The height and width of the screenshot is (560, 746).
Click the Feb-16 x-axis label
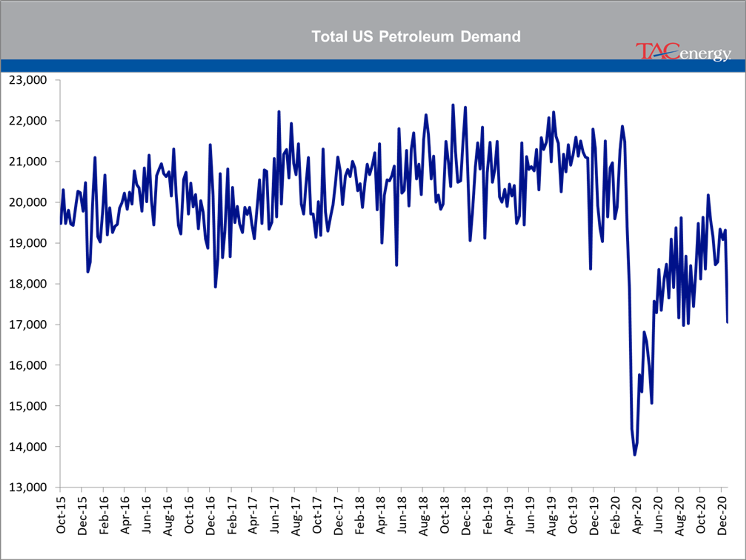tap(104, 515)
